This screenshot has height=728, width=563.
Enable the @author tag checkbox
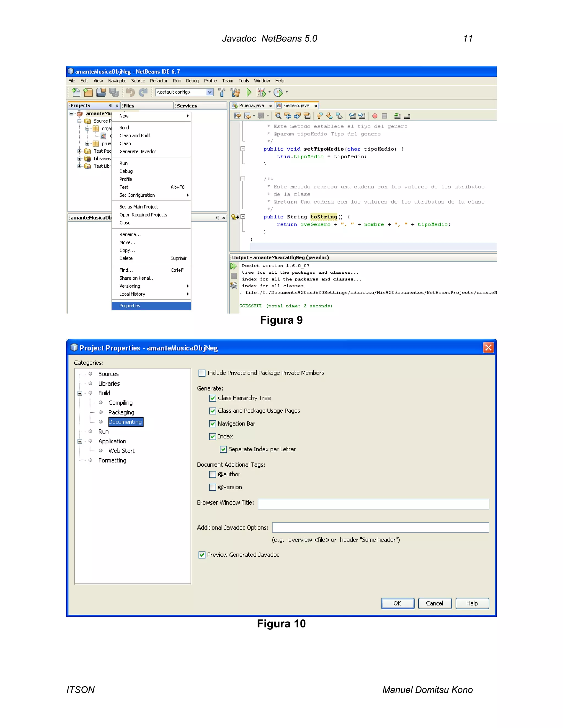[212, 474]
